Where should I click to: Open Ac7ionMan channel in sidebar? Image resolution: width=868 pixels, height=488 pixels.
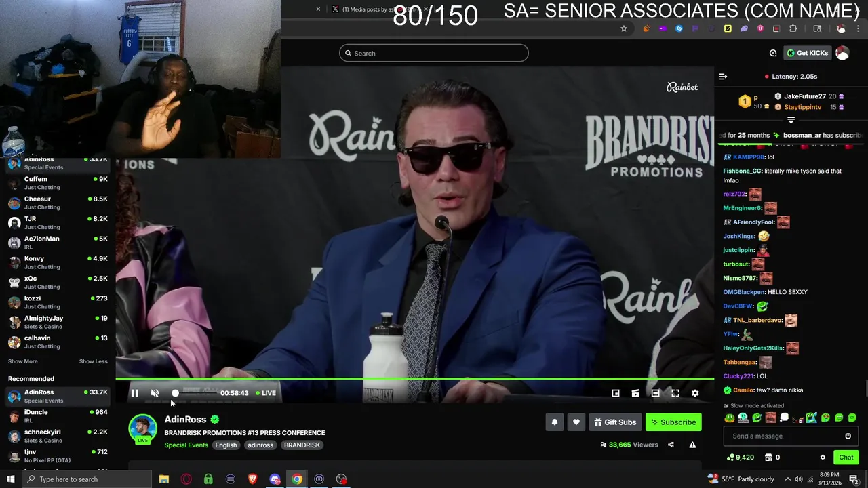pyautogui.click(x=58, y=243)
